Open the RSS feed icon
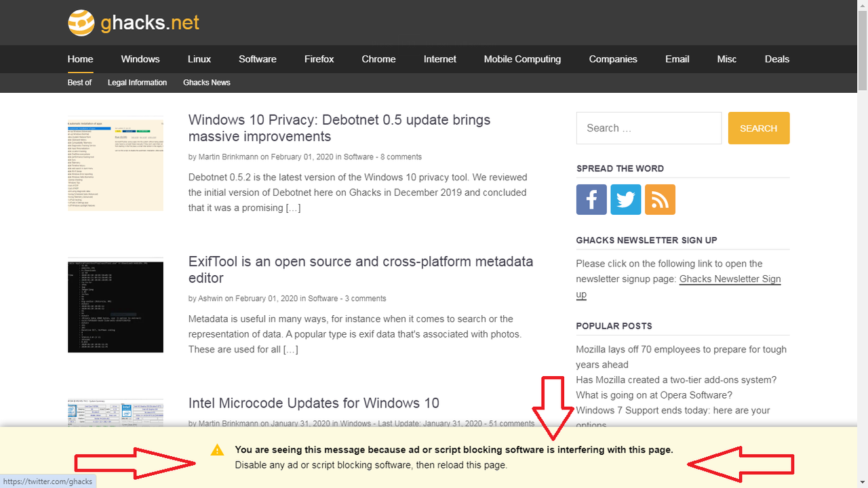Image resolution: width=868 pixels, height=488 pixels. (x=660, y=199)
